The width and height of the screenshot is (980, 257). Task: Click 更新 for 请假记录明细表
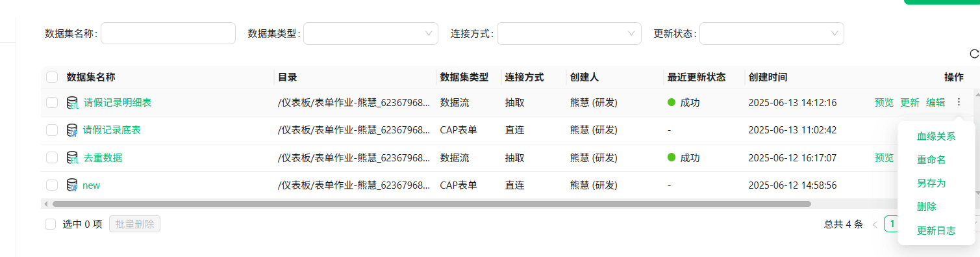click(x=910, y=102)
